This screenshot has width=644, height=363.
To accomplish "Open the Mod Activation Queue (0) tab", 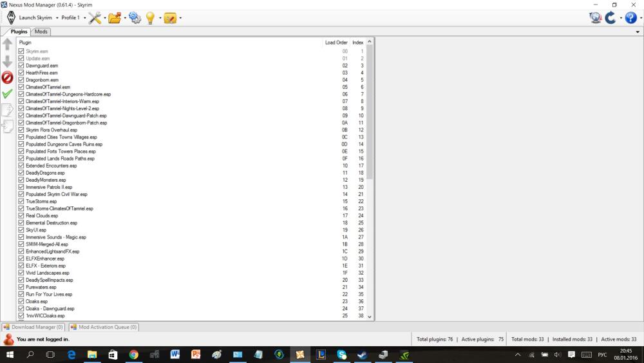I will click(x=104, y=327).
